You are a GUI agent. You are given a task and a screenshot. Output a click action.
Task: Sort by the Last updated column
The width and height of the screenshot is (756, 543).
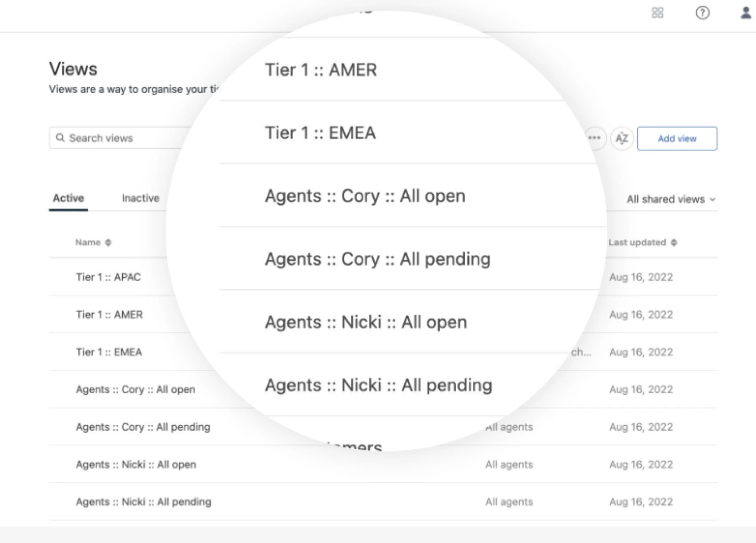642,242
